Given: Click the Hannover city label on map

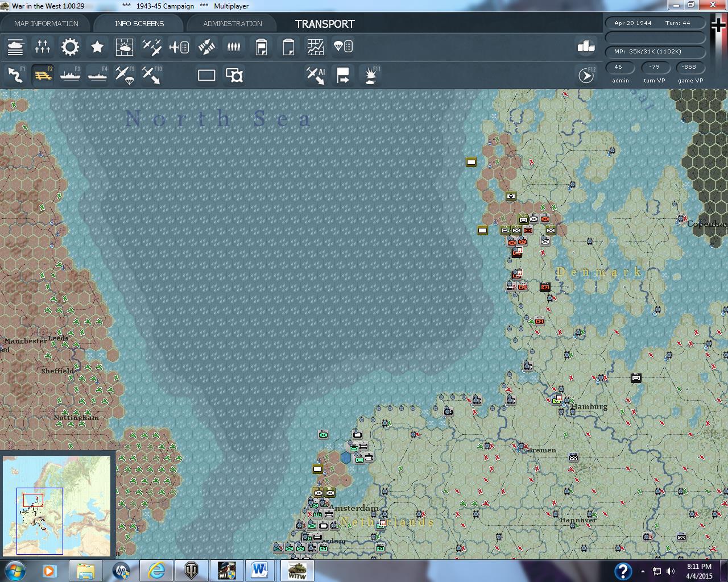Looking at the screenshot, I should coord(578,520).
